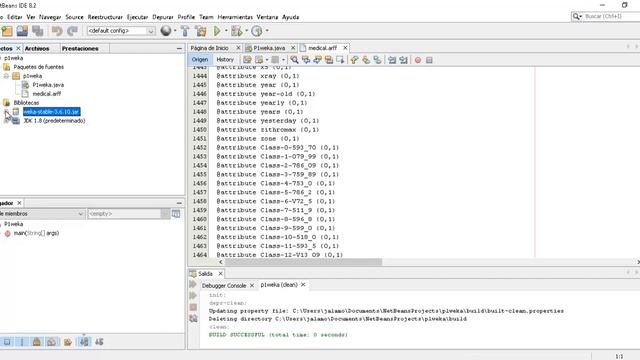Click the Build Project hammer icon

pyautogui.click(x=185, y=31)
